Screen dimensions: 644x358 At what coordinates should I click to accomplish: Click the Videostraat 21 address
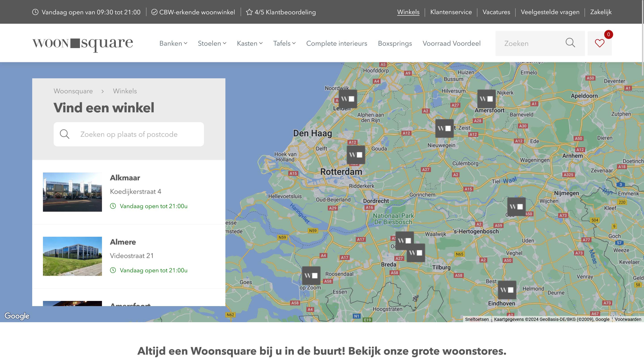coord(132,256)
